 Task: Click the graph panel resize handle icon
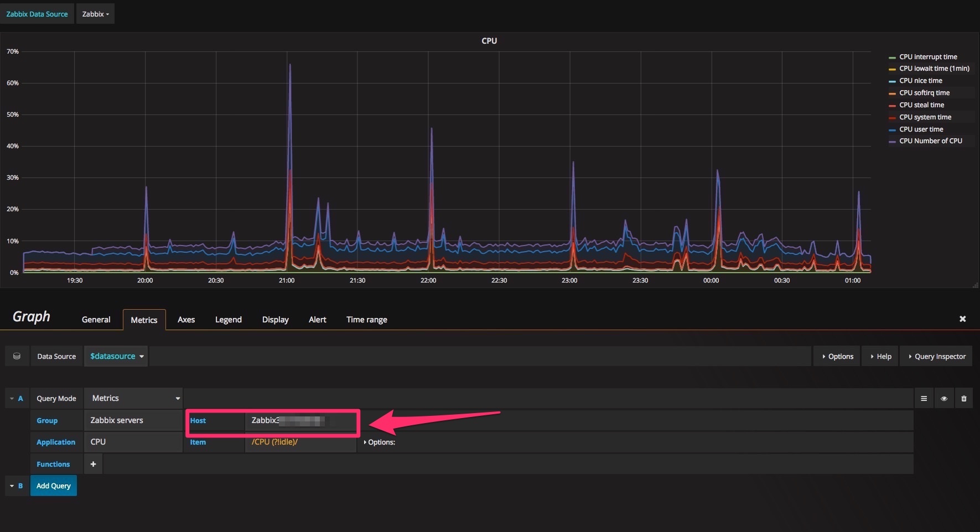(x=975, y=285)
